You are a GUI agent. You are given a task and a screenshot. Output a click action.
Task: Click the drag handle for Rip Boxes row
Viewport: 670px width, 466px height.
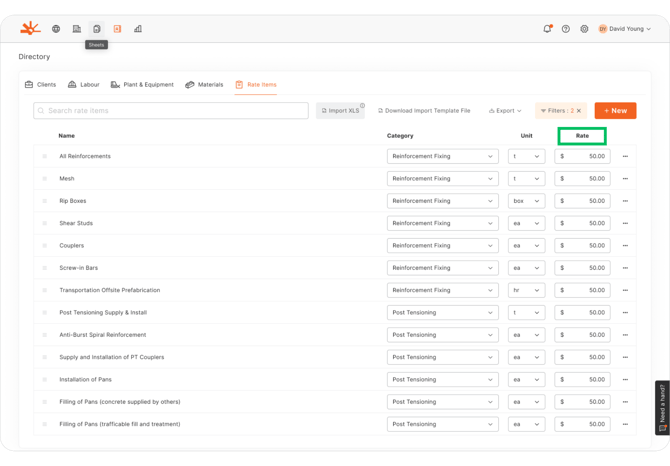pos(44,201)
